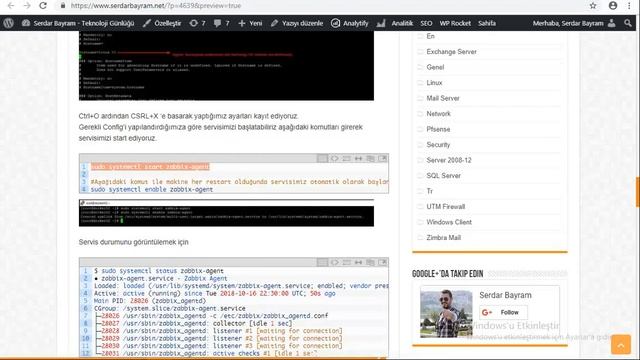Open the Mail Server category
Image resolution: width=640 pixels, height=360 pixels.
(x=443, y=98)
